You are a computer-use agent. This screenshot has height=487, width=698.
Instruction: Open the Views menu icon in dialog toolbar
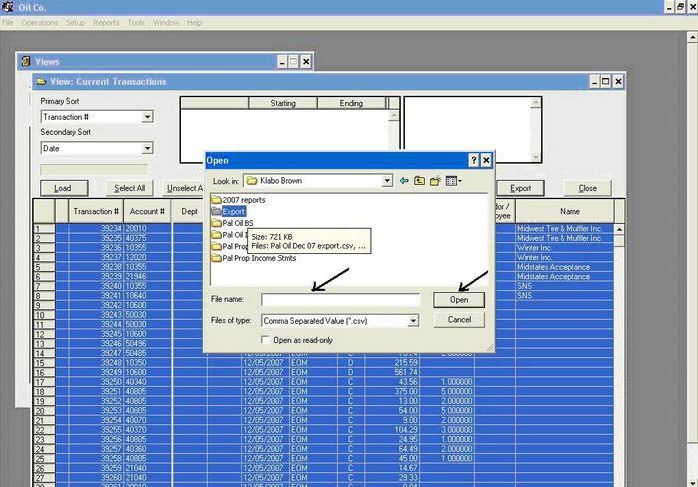pos(454,181)
